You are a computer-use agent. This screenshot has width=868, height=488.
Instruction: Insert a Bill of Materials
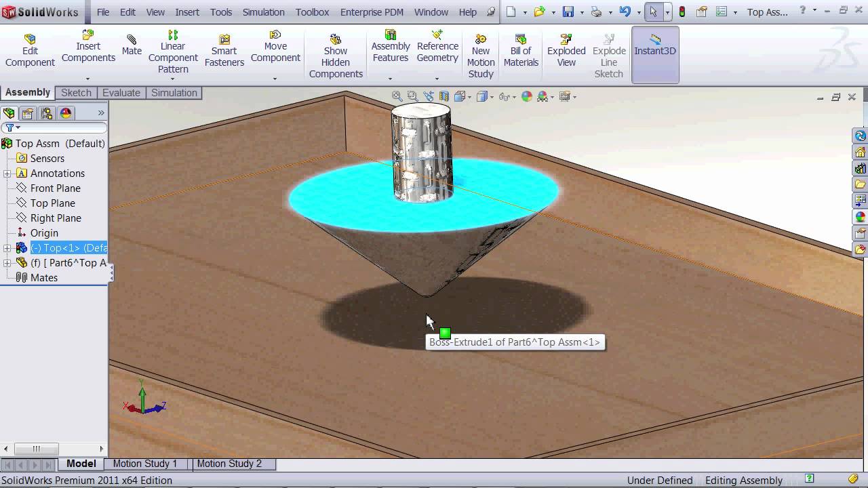pyautogui.click(x=521, y=51)
